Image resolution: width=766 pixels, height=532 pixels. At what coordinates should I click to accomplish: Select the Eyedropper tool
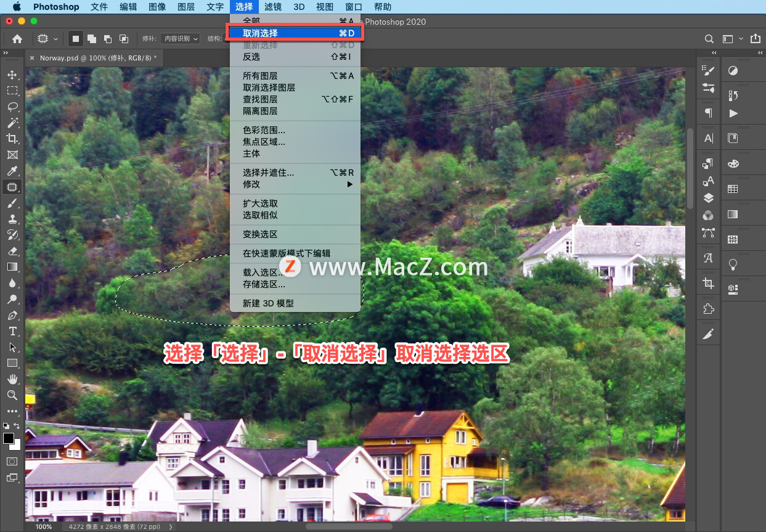pos(12,171)
